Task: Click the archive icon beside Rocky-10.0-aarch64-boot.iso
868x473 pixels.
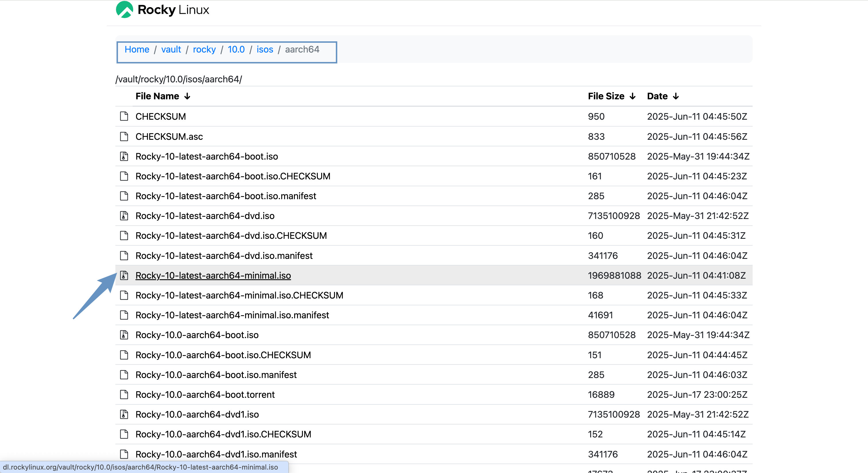Action: pyautogui.click(x=124, y=335)
